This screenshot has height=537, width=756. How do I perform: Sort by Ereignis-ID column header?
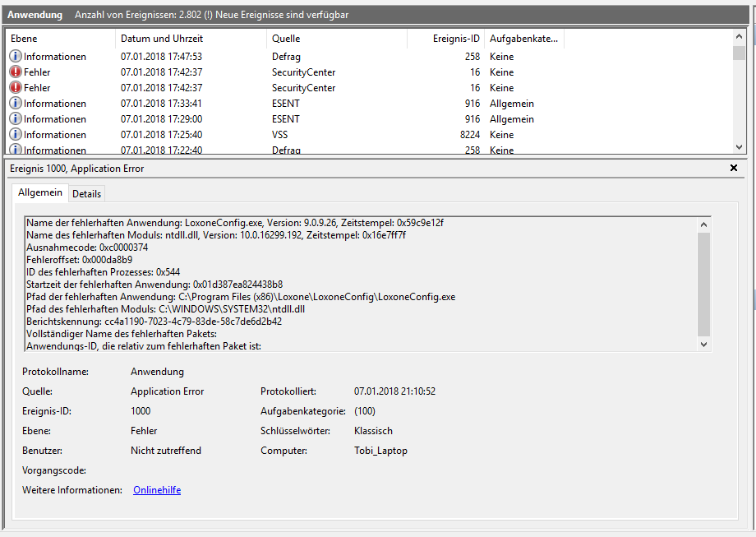click(x=445, y=39)
